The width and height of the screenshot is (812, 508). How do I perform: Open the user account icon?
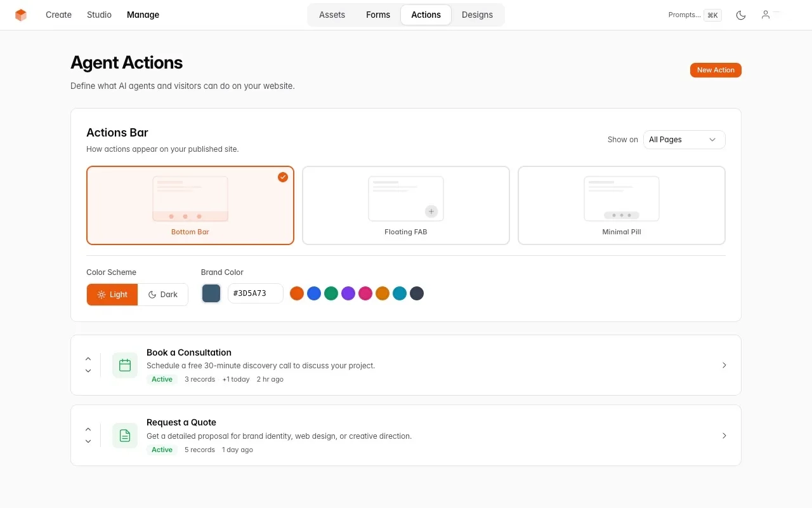[765, 15]
